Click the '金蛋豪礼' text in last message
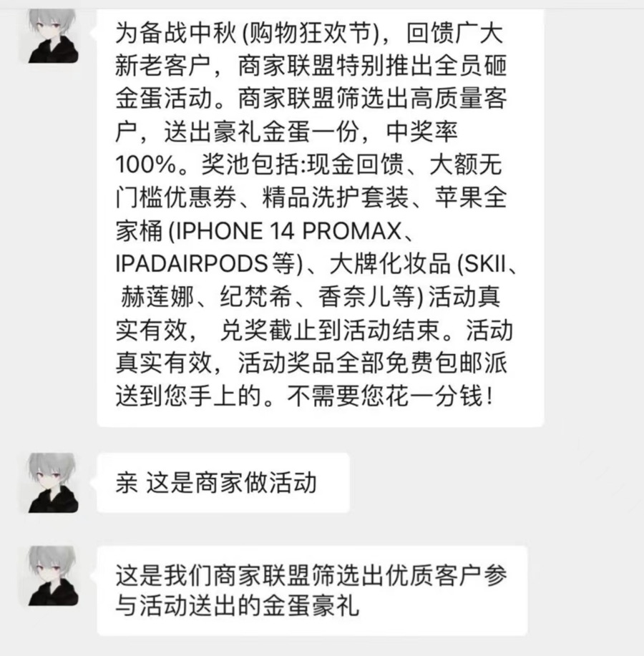This screenshot has height=656, width=644. tap(311, 606)
